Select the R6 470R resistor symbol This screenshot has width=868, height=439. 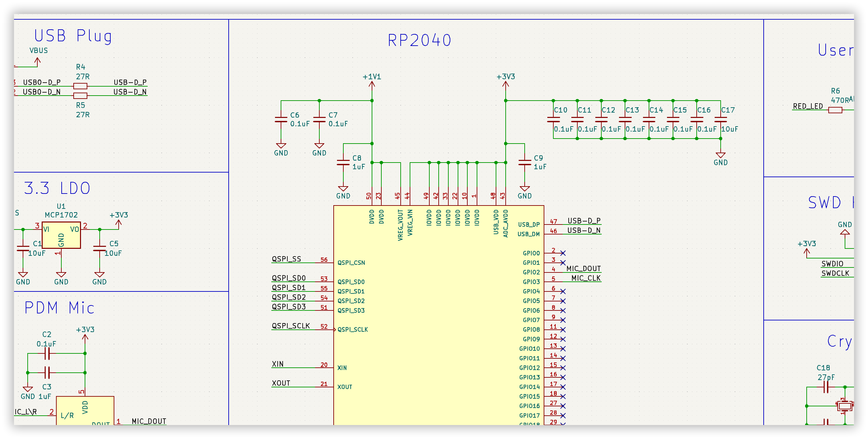pyautogui.click(x=835, y=110)
